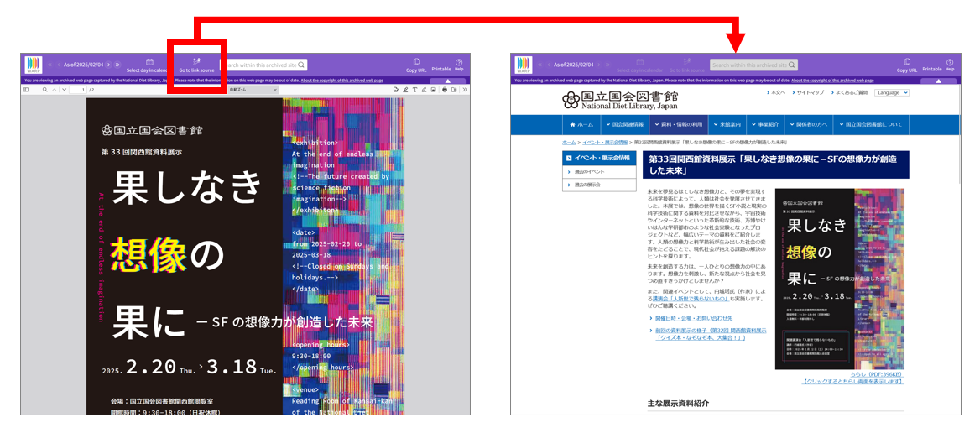Expand the 国会関連情報 menu

pyautogui.click(x=623, y=124)
